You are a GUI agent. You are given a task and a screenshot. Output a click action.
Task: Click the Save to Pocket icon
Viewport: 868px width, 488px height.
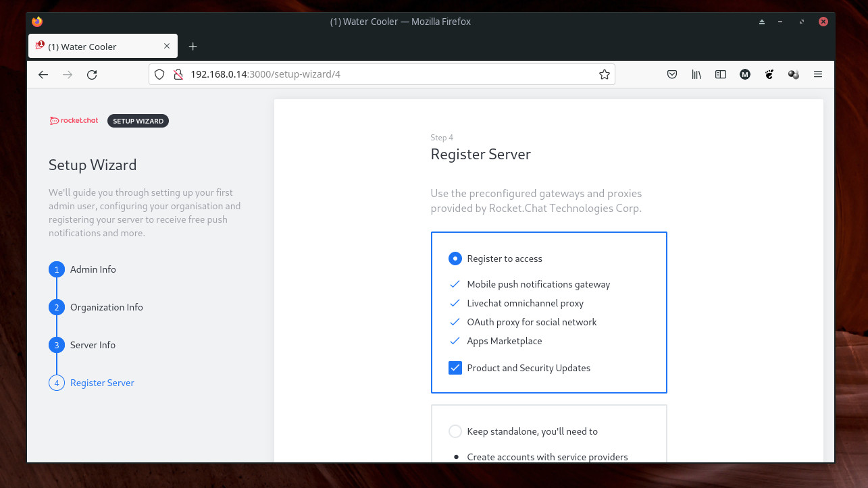point(672,74)
